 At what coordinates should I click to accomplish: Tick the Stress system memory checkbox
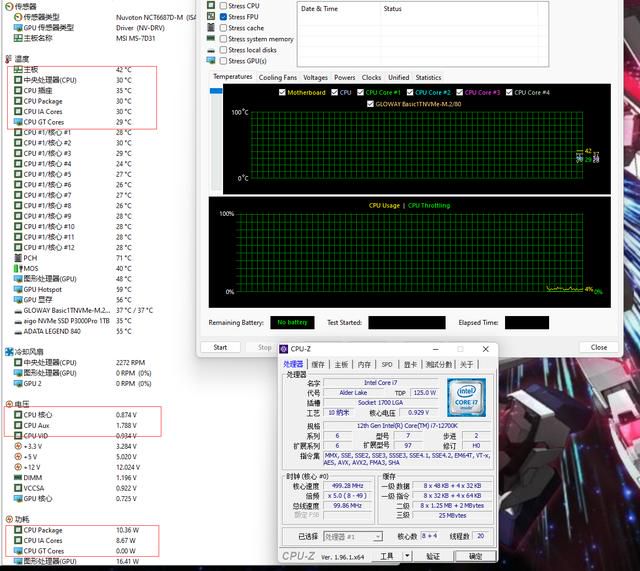223,39
